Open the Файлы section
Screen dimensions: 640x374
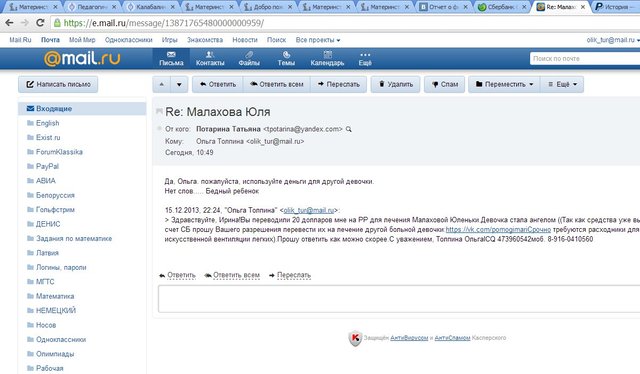[x=249, y=58]
